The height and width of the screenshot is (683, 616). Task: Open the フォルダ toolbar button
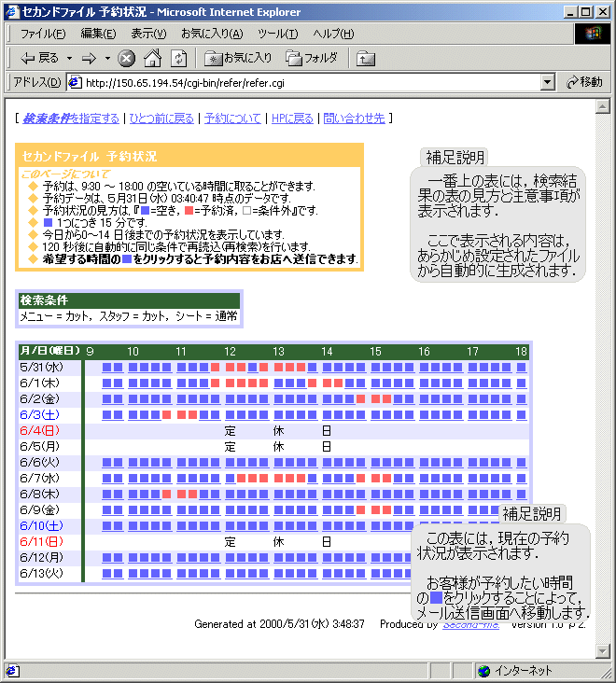(x=312, y=58)
